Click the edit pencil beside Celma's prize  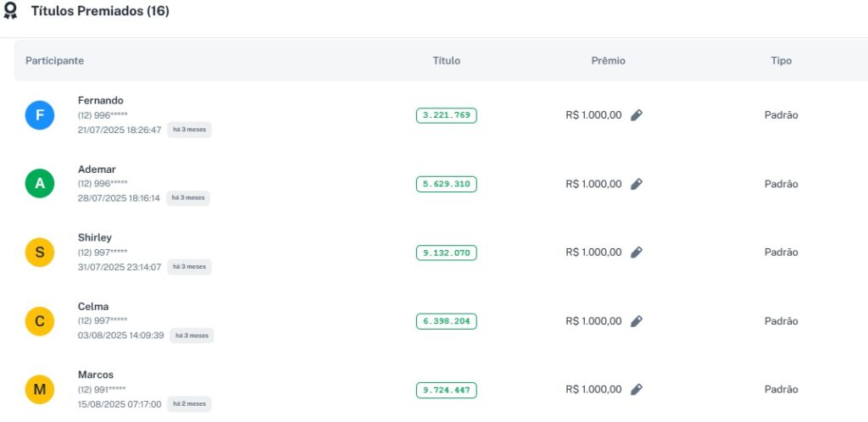pyautogui.click(x=637, y=321)
